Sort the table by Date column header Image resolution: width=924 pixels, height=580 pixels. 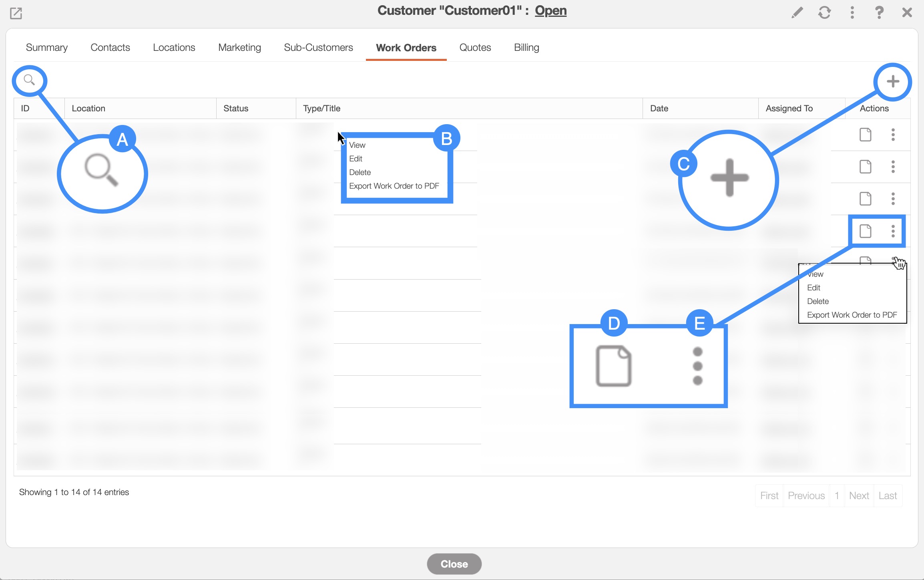point(659,108)
